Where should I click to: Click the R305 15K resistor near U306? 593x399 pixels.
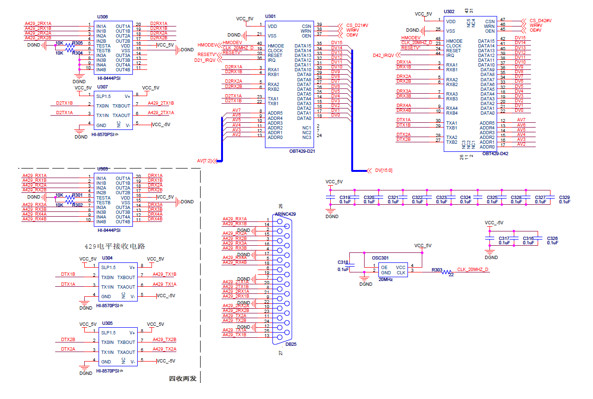coord(70,45)
